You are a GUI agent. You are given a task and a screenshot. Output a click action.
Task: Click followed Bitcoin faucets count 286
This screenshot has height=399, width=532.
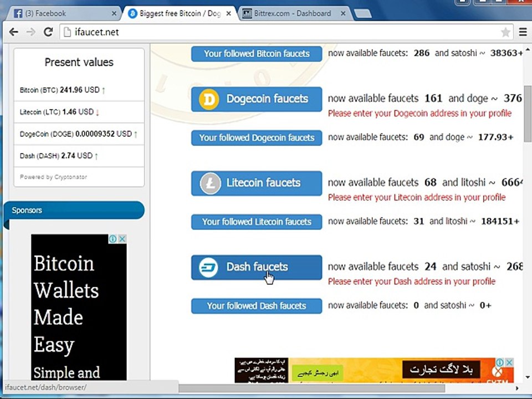point(421,53)
